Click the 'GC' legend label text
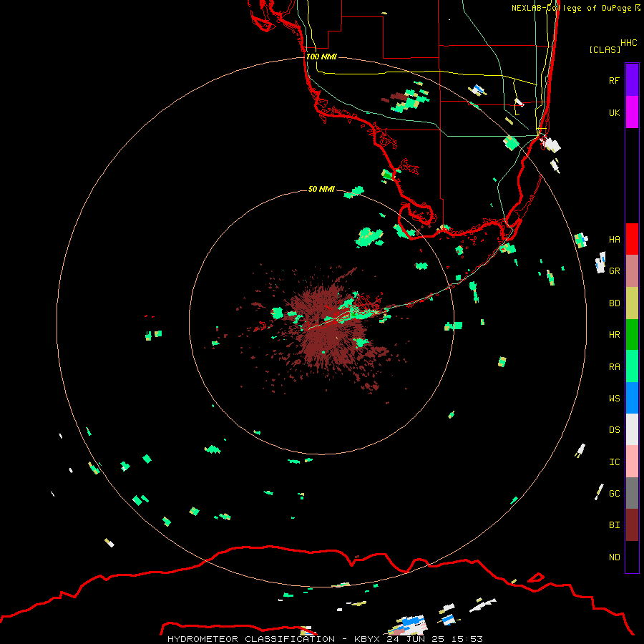 (x=614, y=493)
